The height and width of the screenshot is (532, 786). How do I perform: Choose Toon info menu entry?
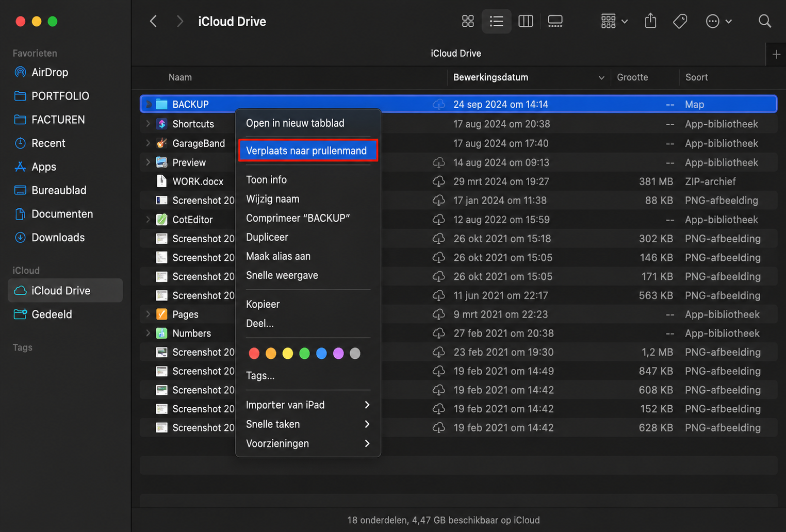coord(308,179)
